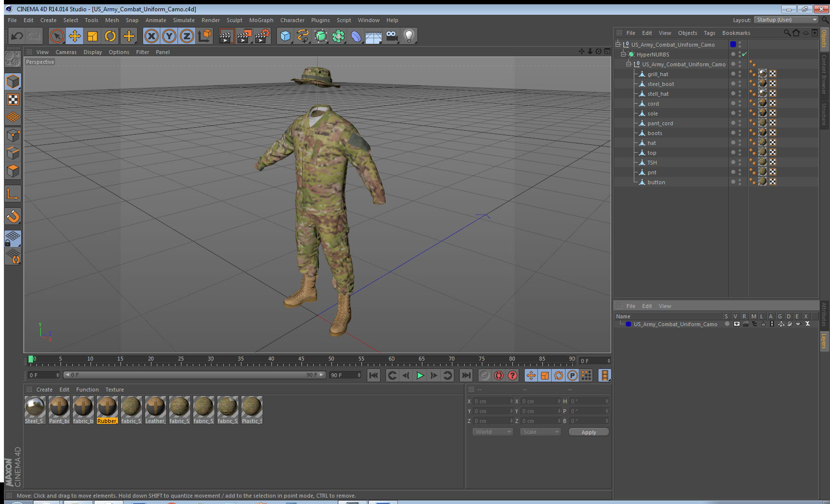830x504 pixels.
Task: Select the Rubber material
Action: pyautogui.click(x=107, y=410)
